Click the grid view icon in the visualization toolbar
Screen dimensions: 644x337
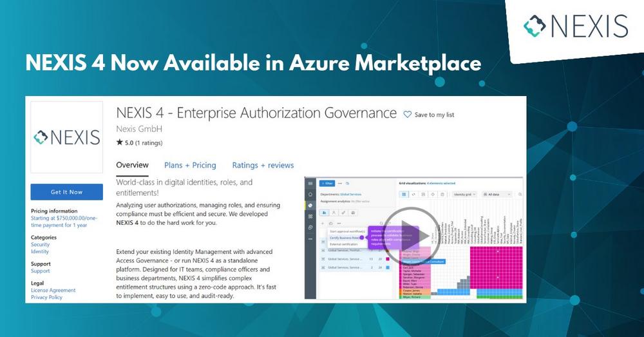tap(404, 194)
